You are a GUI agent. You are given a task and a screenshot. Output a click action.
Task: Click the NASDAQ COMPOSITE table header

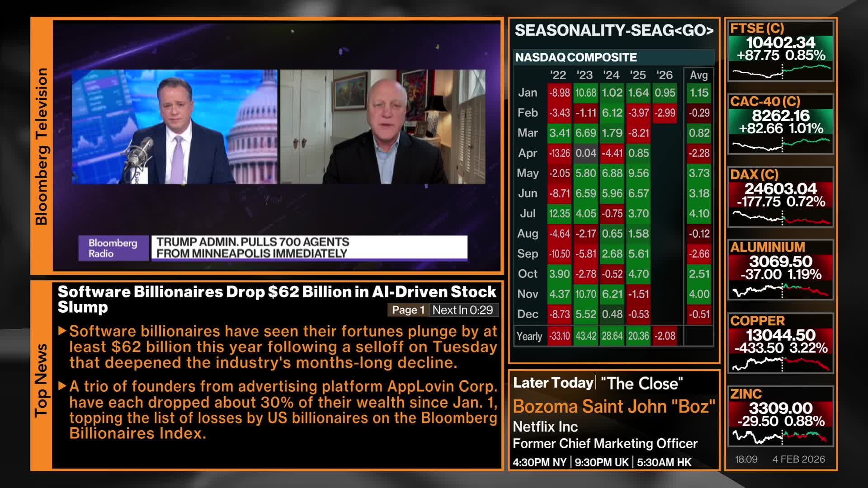pos(576,57)
